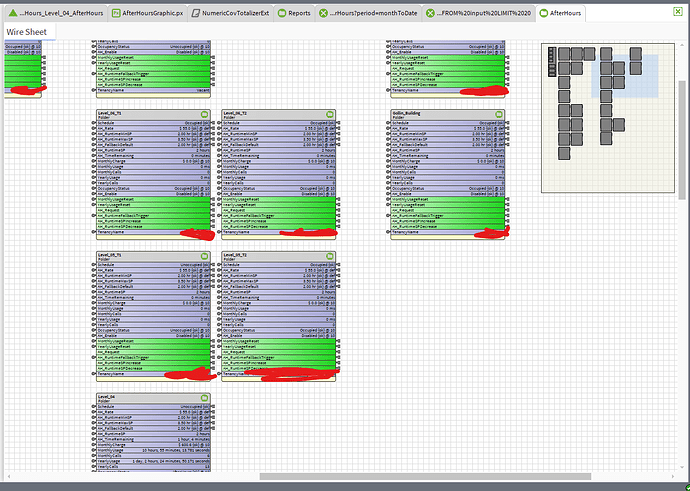Screen dimensions: 690x491
Task: Select AH_TimeRemaining row in Level_06_T1 block
Action: tap(153, 156)
